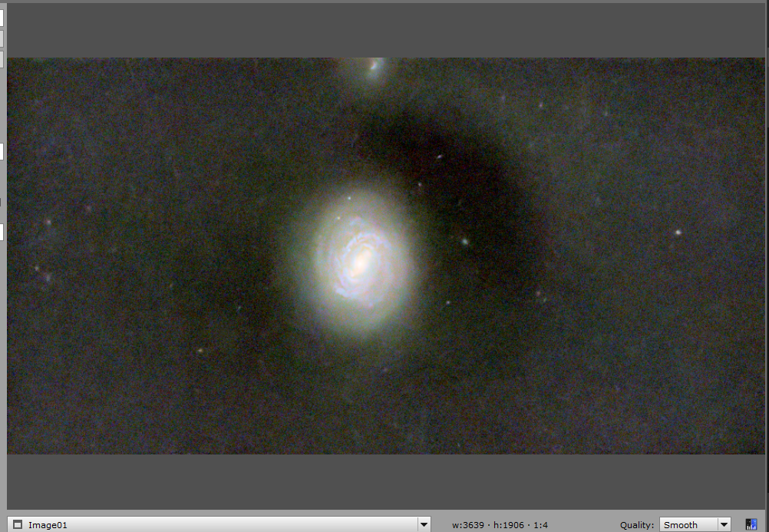
Task: Click the bright core of the spiral galaxy
Action: pyautogui.click(x=361, y=262)
